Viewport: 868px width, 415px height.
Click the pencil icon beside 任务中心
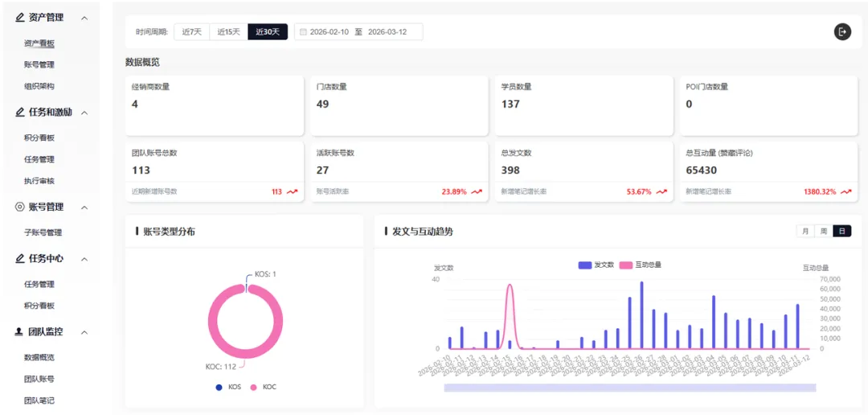coord(20,259)
